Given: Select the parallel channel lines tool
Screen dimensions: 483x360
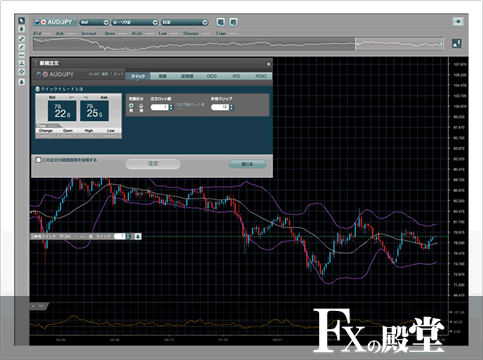Looking at the screenshot, I should (21, 72).
